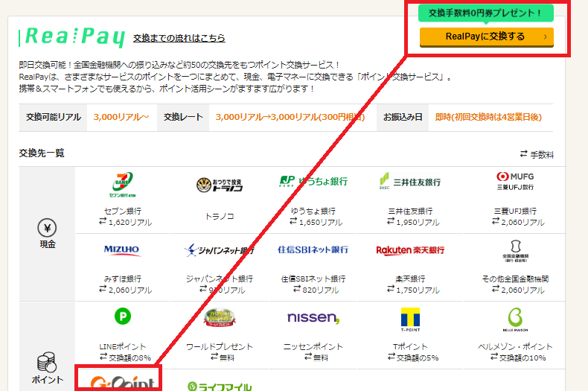Click the coins ポイント category icon
588x391 pixels.
click(47, 362)
